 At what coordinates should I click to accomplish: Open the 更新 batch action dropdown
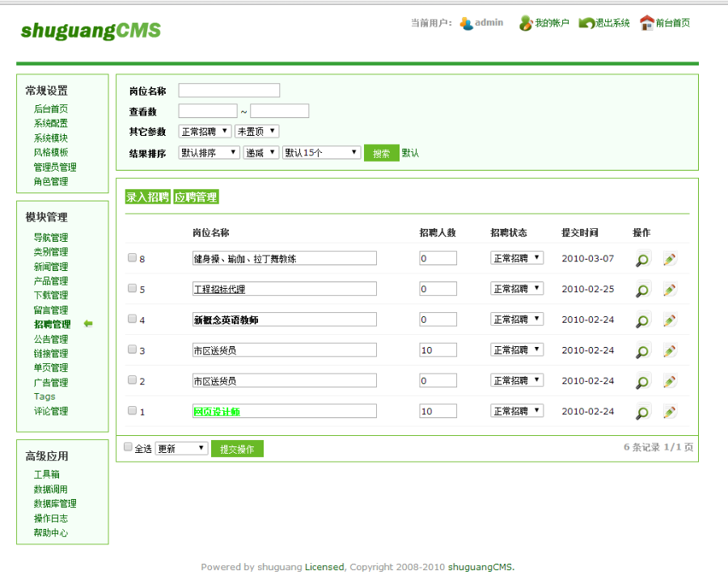[x=181, y=446]
